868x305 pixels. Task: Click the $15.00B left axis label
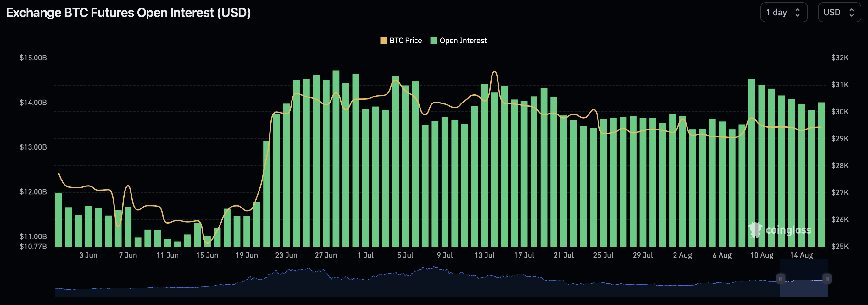(x=33, y=58)
